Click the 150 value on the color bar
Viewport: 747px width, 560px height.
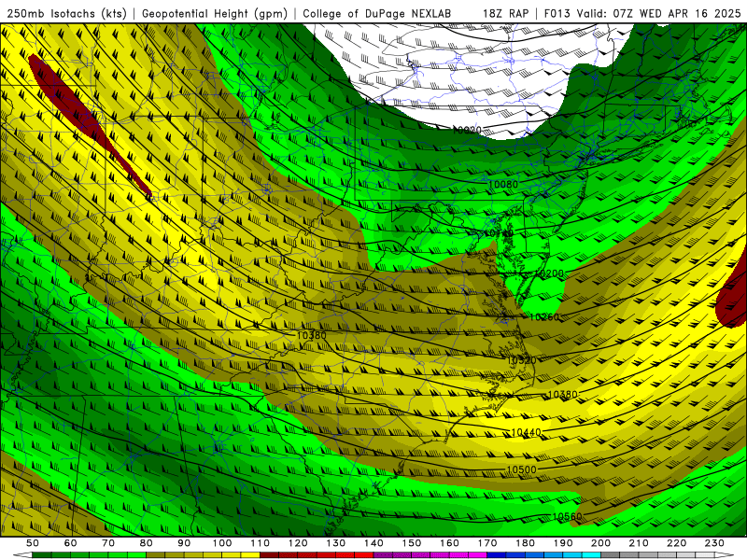(x=411, y=543)
